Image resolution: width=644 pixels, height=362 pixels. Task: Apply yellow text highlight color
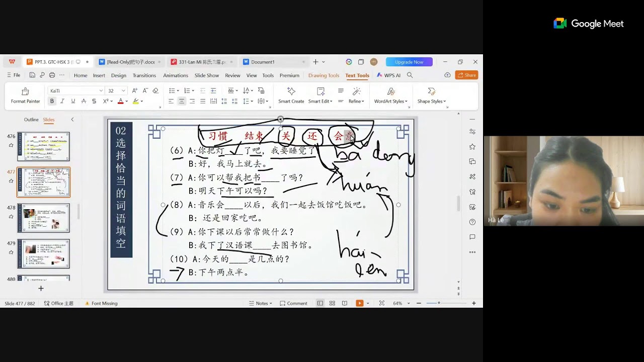click(136, 101)
